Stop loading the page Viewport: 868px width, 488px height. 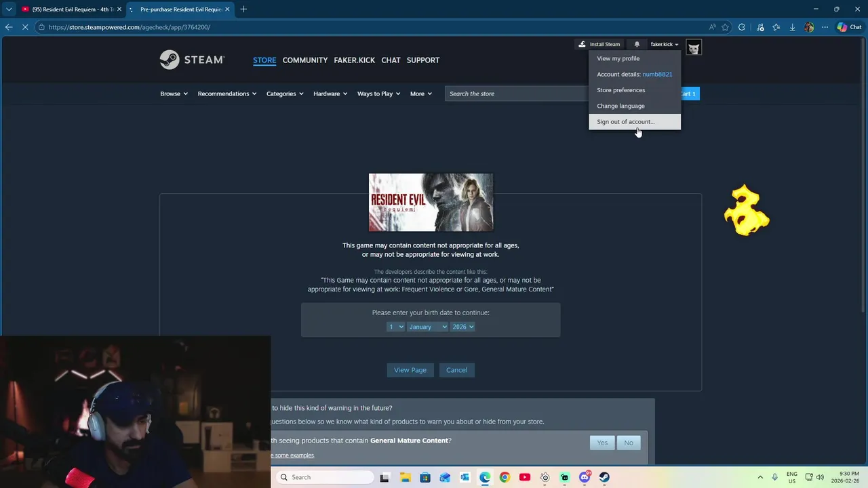[26, 27]
